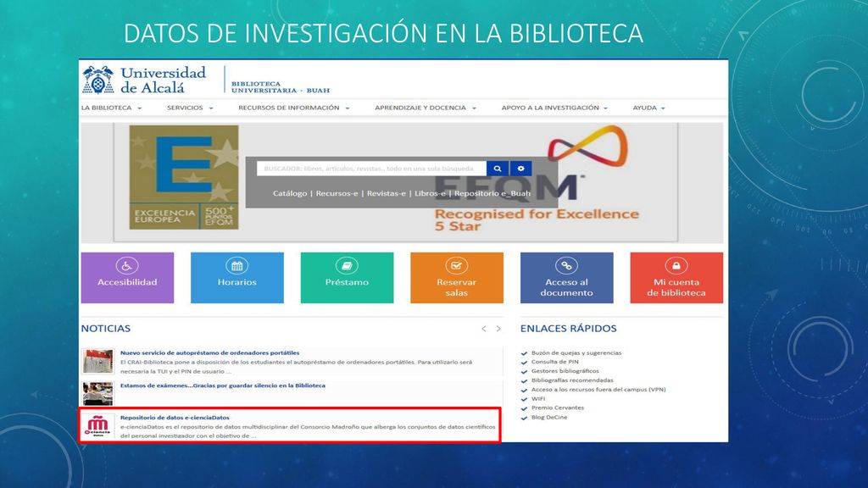Image resolution: width=868 pixels, height=488 pixels.
Task: Click the Biblioteca Universitaria BUAH header text
Action: (281, 87)
